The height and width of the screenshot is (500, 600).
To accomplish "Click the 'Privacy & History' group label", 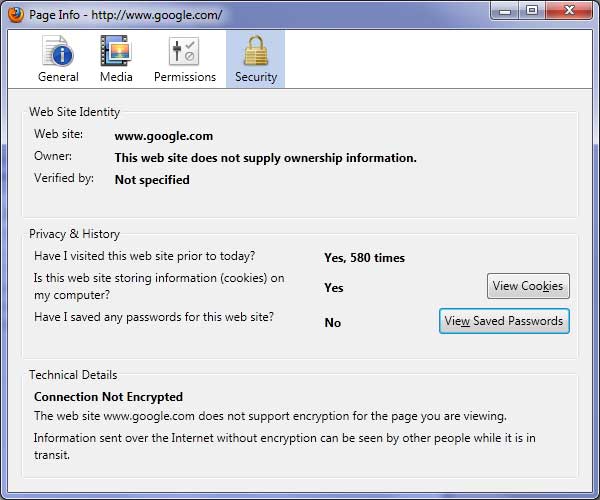I will click(75, 234).
